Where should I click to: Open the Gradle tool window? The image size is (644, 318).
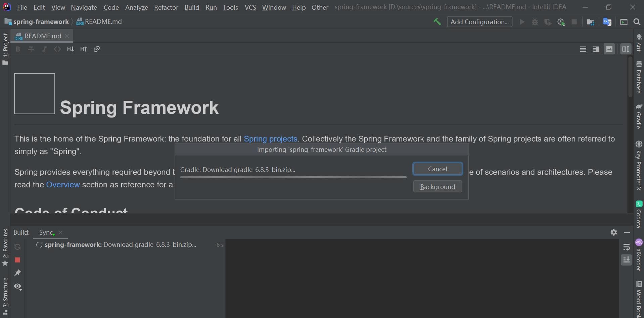(x=639, y=116)
